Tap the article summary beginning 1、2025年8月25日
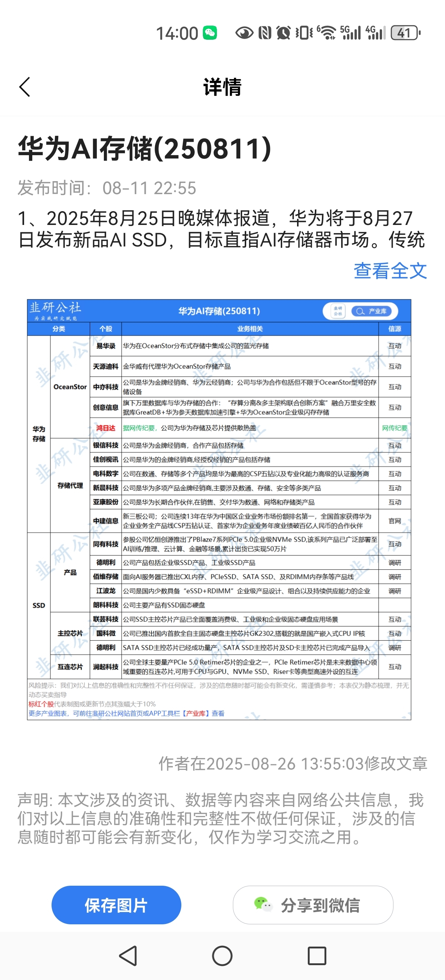The width and height of the screenshot is (445, 980). point(221,229)
